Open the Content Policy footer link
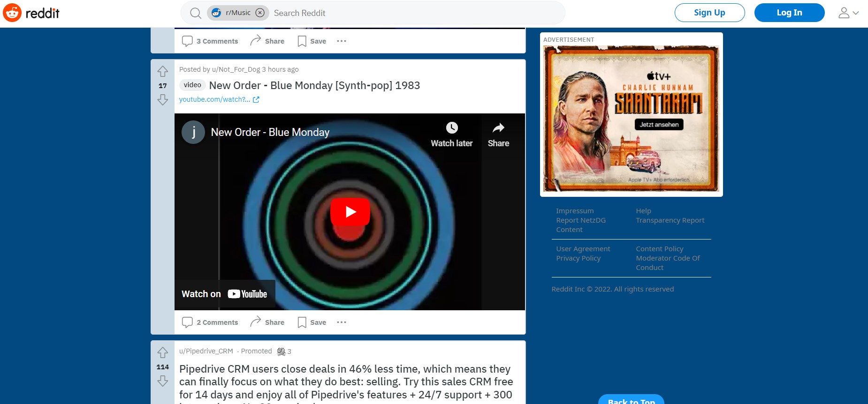 click(659, 249)
